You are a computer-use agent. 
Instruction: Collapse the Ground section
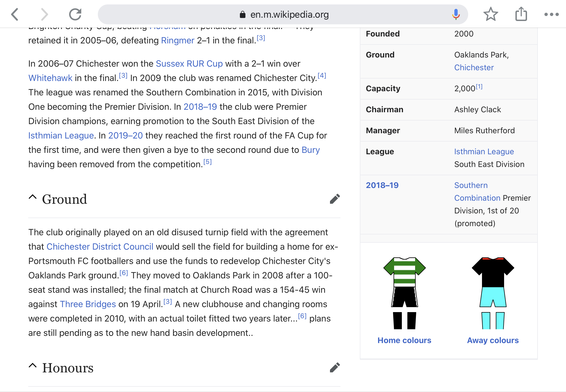click(x=33, y=197)
